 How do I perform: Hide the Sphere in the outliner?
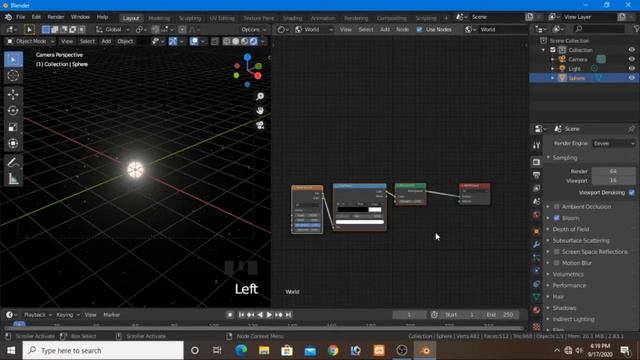pyautogui.click(x=632, y=78)
